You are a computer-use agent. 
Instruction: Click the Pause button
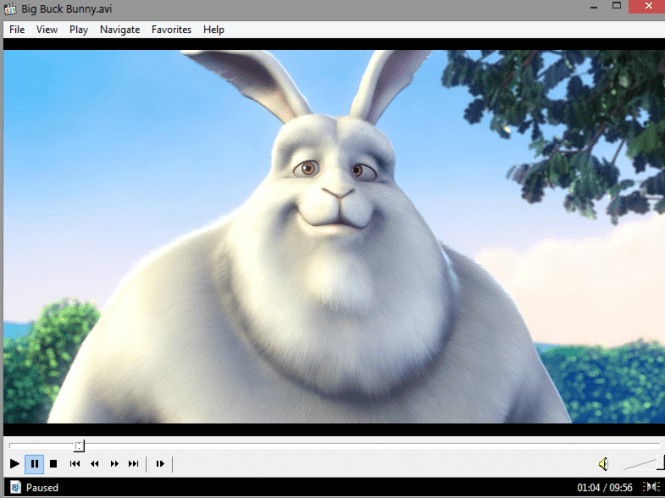(34, 464)
